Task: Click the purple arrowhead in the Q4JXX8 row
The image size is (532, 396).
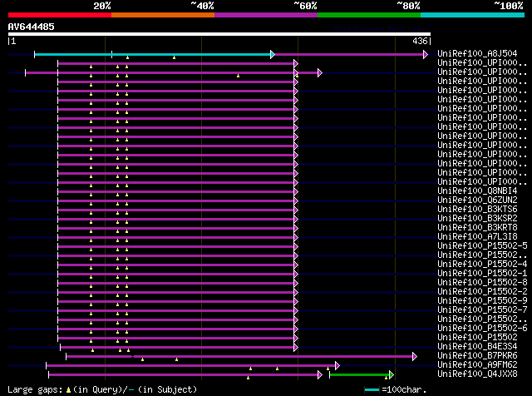Action: pos(320,375)
